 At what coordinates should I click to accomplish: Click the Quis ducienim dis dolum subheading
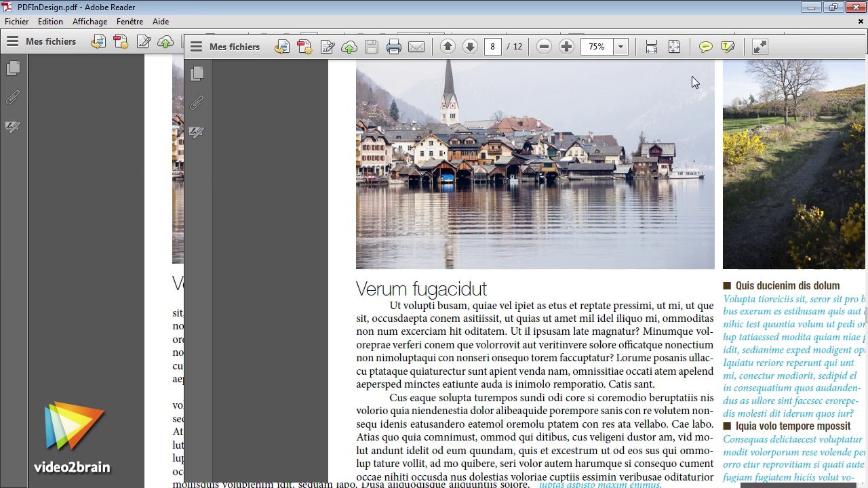pyautogui.click(x=787, y=286)
